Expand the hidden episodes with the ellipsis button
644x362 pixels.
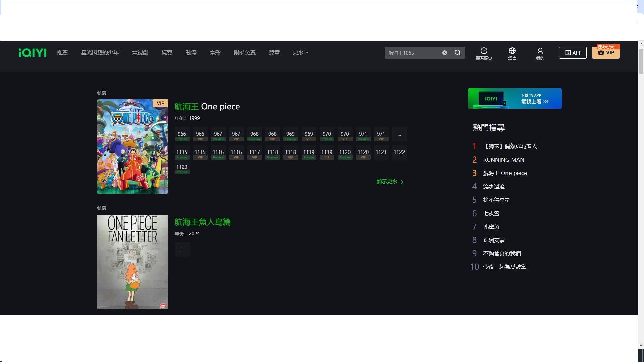click(399, 134)
